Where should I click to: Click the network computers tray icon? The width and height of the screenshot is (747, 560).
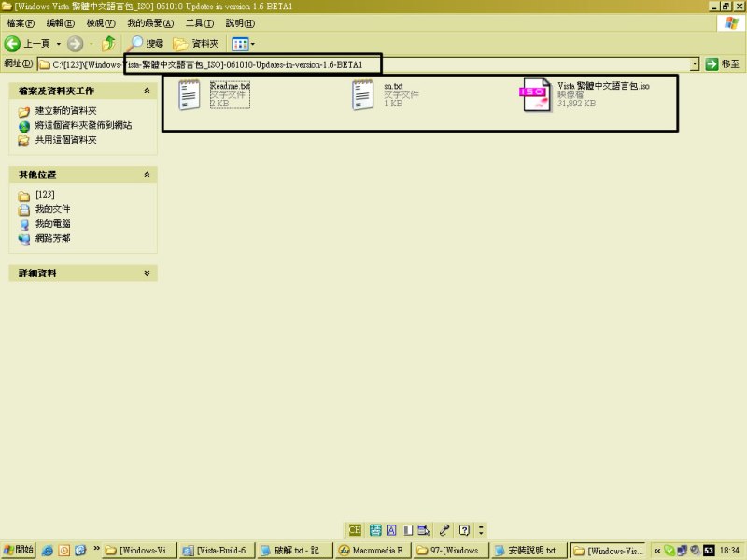[683, 551]
